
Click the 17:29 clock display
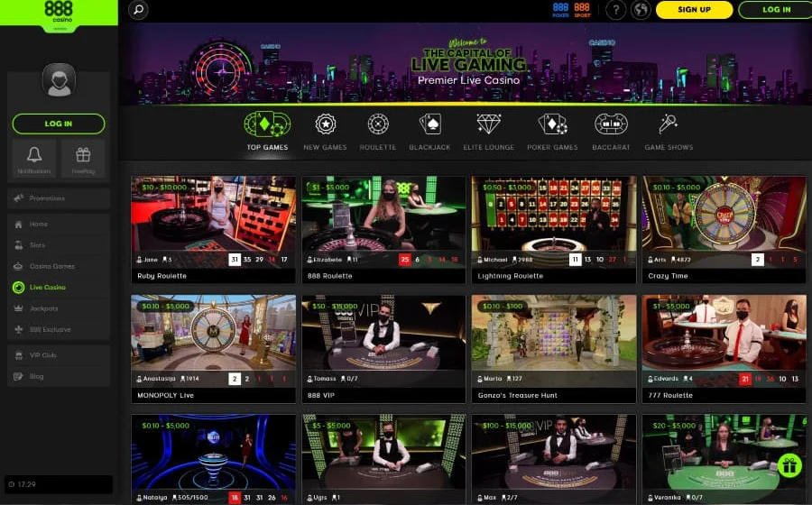59,484
